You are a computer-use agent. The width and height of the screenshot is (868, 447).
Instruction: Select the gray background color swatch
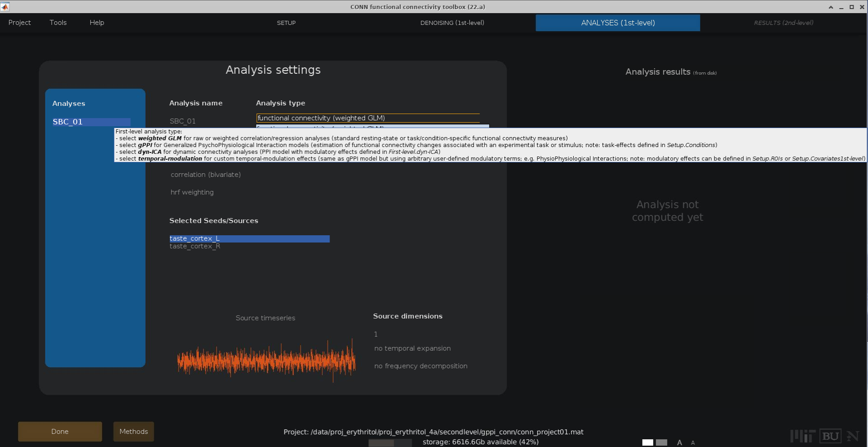coord(661,442)
